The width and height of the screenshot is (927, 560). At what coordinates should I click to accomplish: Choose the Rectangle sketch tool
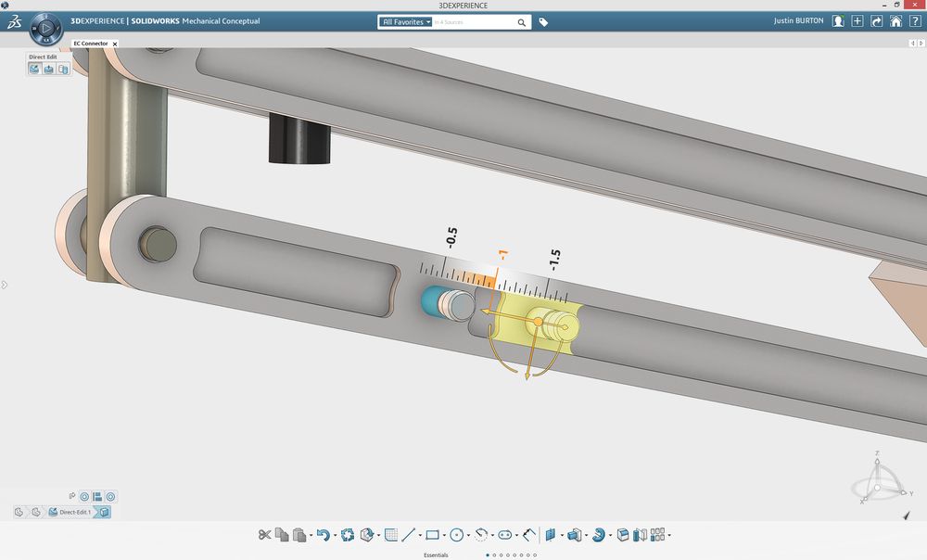432,535
